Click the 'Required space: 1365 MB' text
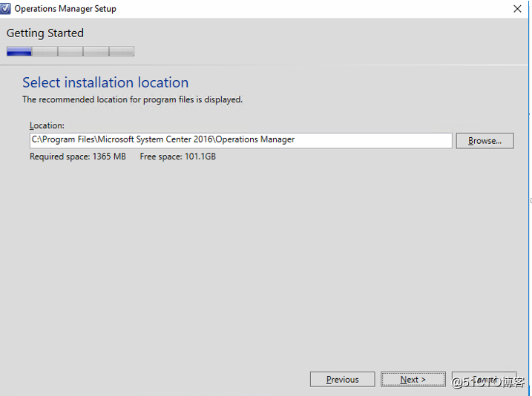This screenshot has height=396, width=532. pos(78,156)
